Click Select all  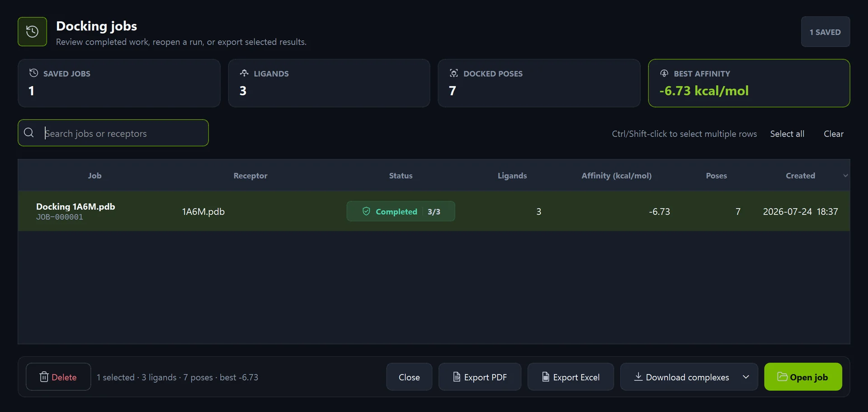point(787,134)
